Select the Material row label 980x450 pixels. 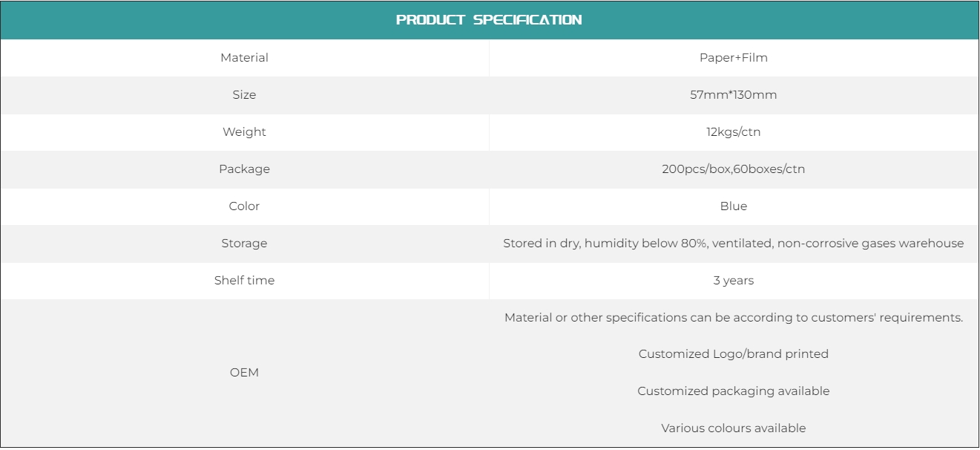[x=244, y=58]
